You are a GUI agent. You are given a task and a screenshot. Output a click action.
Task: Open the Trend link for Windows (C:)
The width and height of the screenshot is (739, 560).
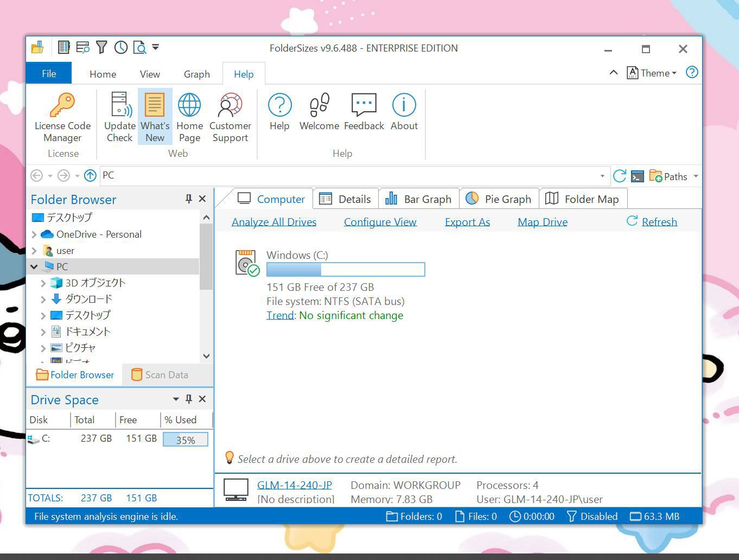point(280,315)
